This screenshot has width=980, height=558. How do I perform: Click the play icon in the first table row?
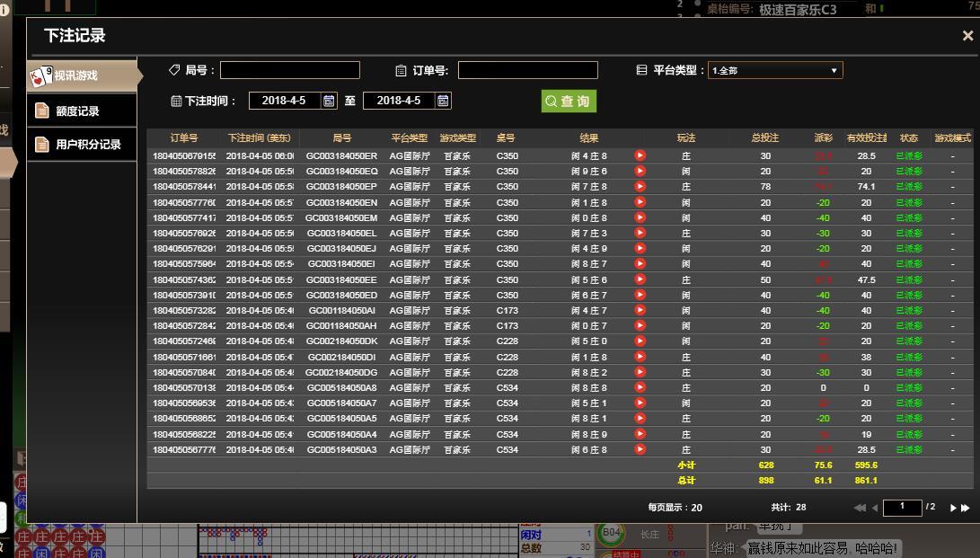tap(640, 155)
